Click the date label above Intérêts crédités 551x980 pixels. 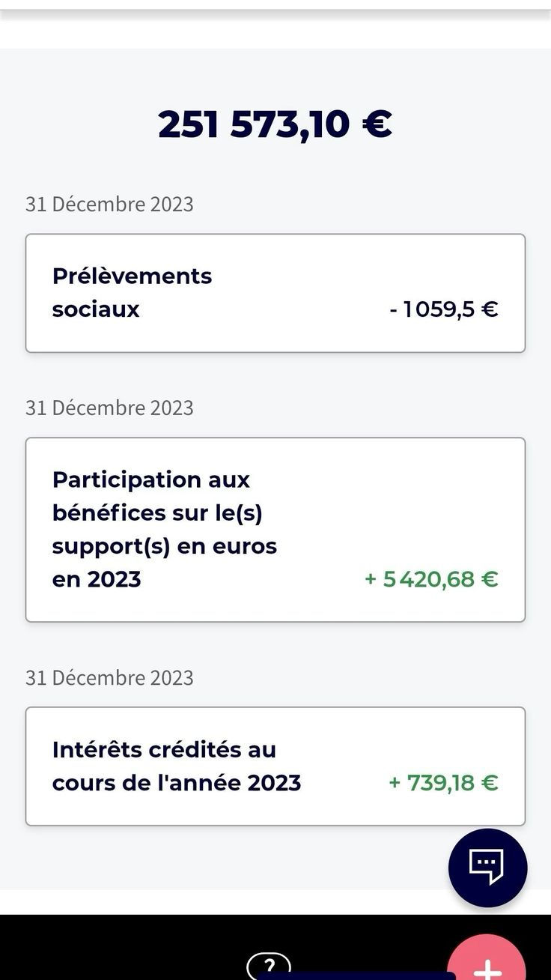pos(109,678)
